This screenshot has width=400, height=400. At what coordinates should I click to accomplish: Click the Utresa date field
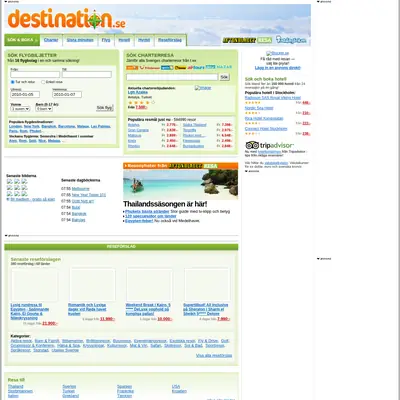coord(25,95)
